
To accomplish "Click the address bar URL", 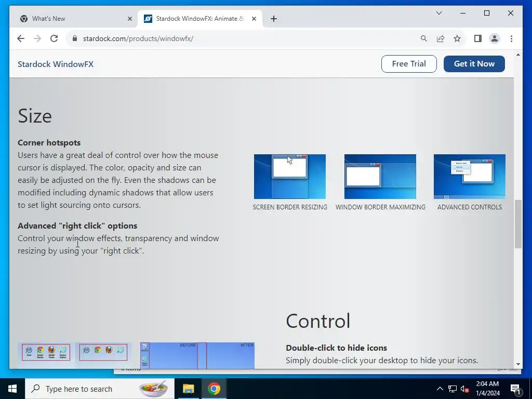I will coord(138,38).
